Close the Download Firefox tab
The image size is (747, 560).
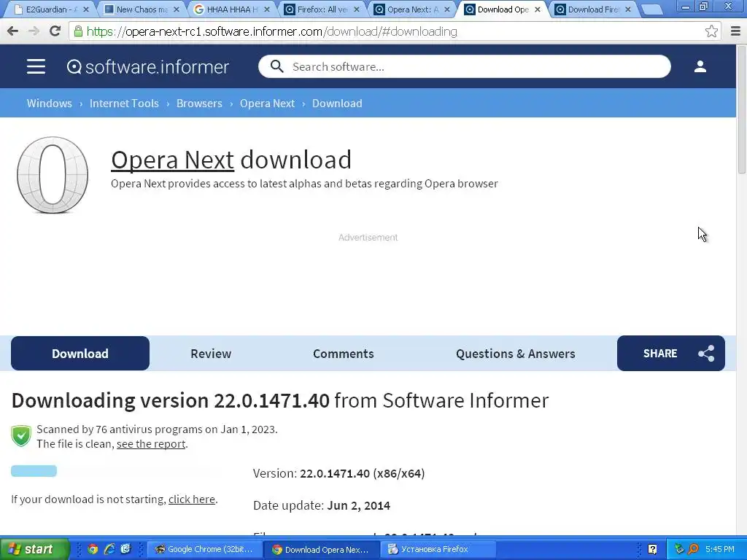[628, 9]
